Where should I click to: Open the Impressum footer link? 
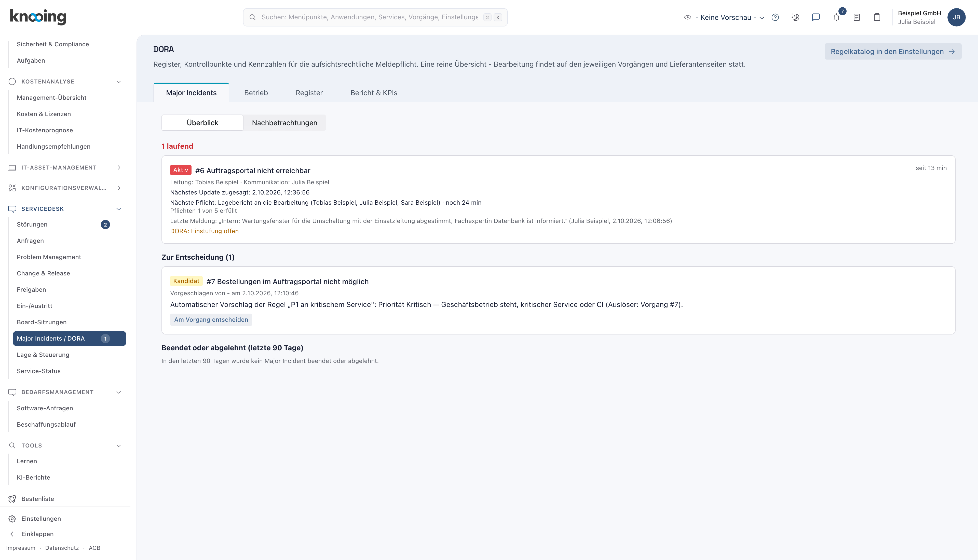[x=21, y=548]
